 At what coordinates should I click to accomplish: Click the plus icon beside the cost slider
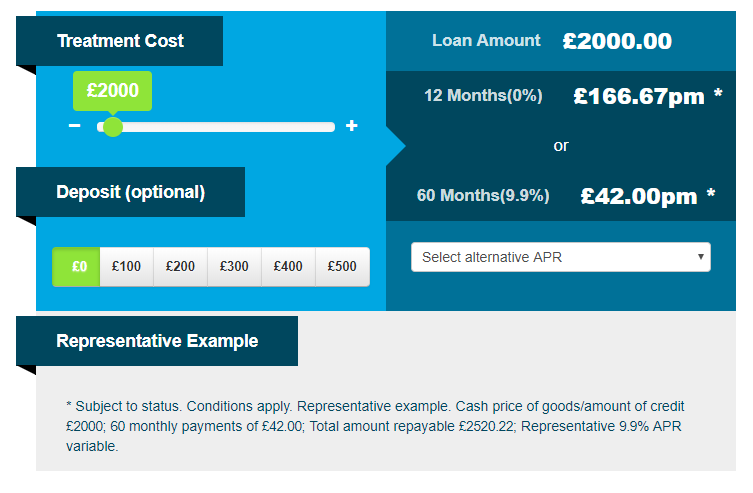pos(351,126)
